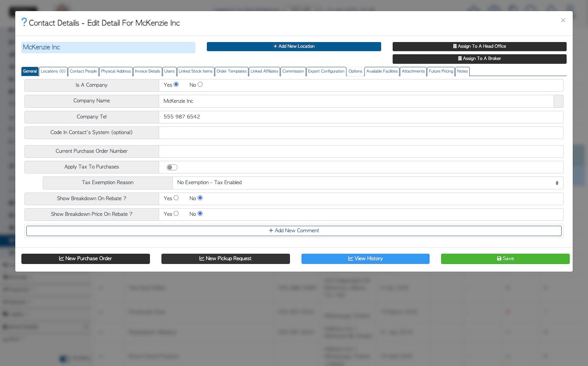
Task: Go to the Export Configuration tab
Action: 326,71
